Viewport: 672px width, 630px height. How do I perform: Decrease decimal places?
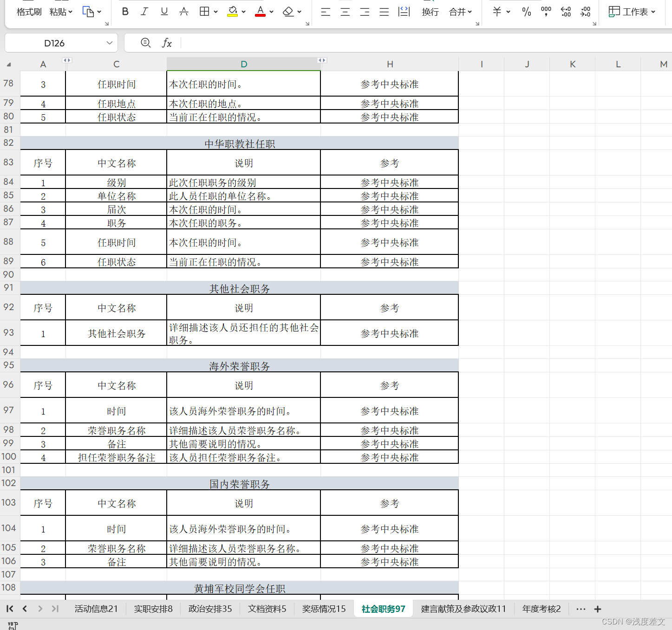[586, 12]
